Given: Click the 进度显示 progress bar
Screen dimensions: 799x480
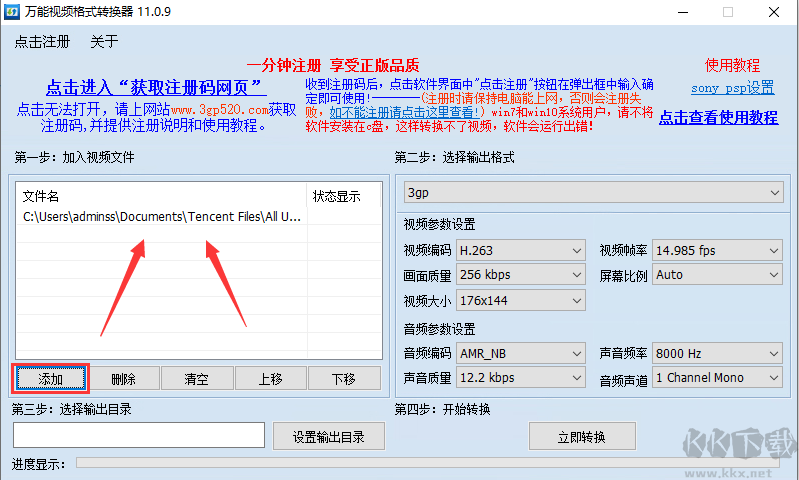Looking at the screenshot, I should point(428,463).
